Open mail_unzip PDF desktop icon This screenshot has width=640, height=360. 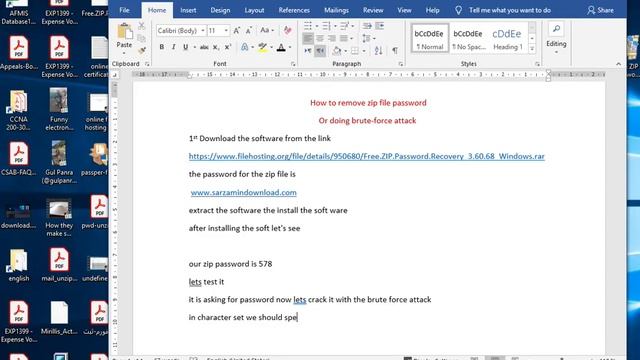[x=59, y=265]
